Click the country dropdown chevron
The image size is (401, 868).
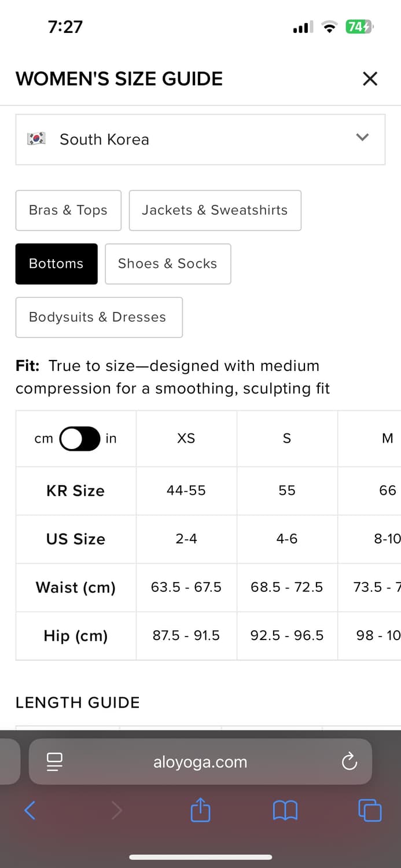[362, 138]
